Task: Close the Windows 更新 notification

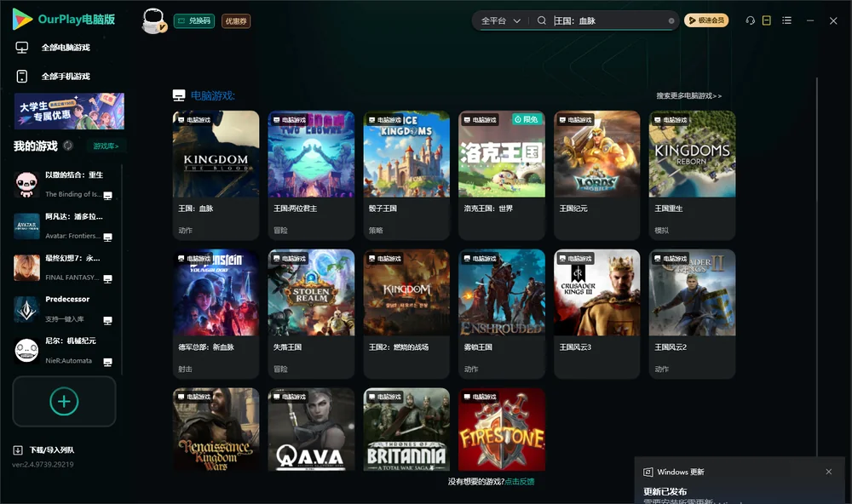Action: click(829, 472)
